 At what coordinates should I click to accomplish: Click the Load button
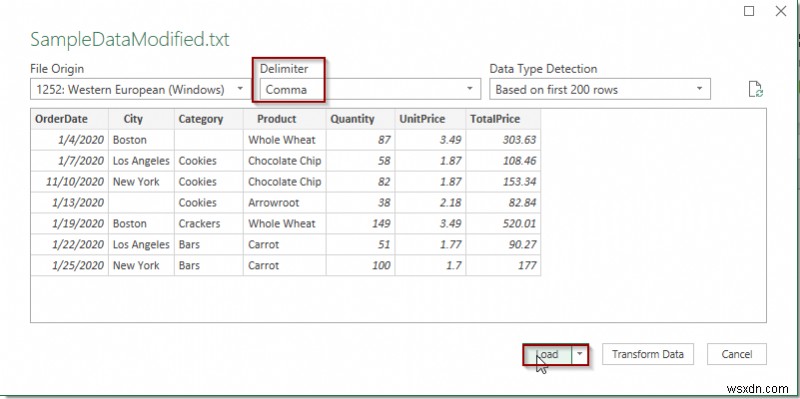(548, 354)
